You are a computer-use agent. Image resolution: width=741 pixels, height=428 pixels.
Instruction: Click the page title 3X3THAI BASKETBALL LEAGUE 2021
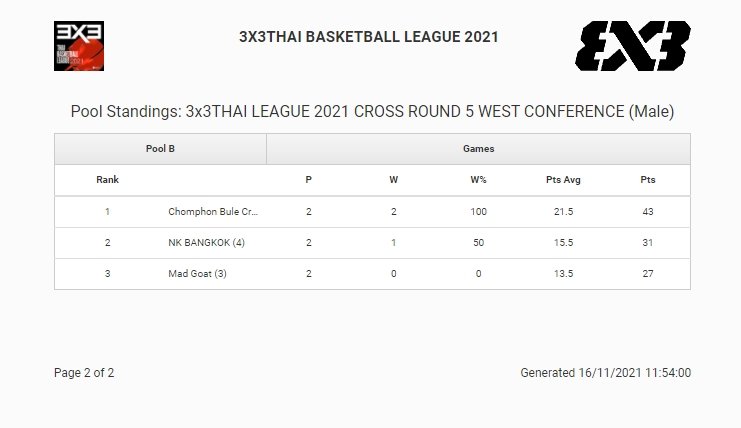369,37
